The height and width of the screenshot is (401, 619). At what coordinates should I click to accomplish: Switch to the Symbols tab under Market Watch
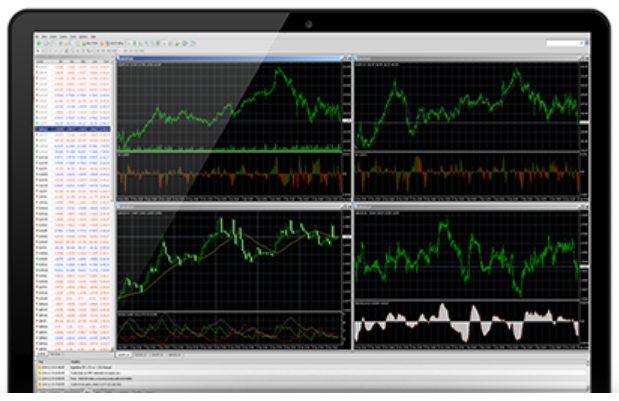[x=42, y=354]
